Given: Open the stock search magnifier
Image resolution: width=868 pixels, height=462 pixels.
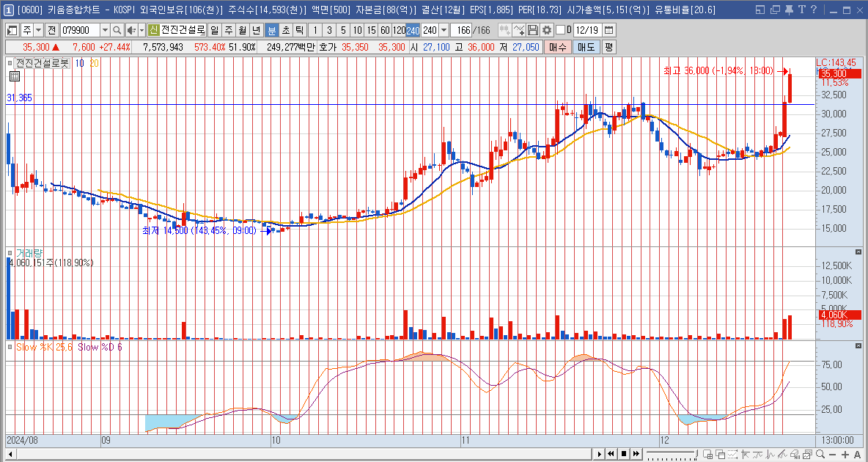Looking at the screenshot, I should tap(117, 31).
